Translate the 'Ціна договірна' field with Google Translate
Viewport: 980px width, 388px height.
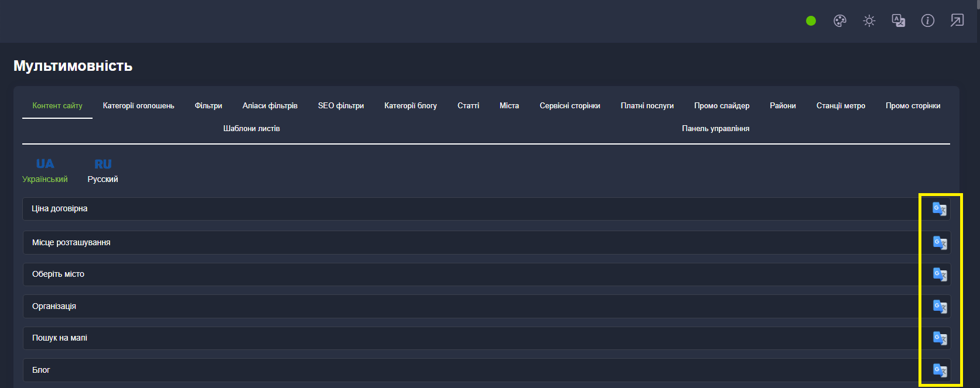939,209
